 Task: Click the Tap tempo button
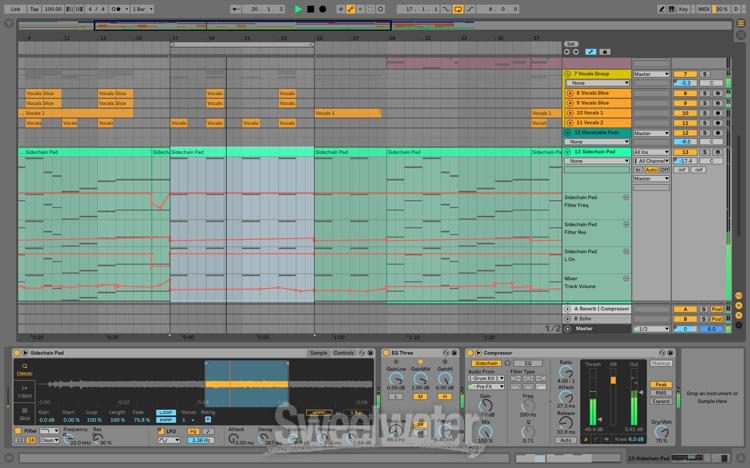(x=34, y=9)
